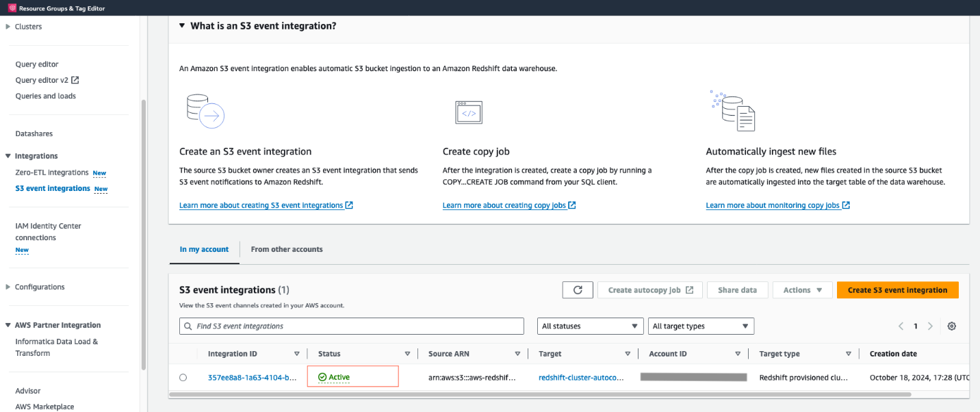The width and height of the screenshot is (980, 412).
Task: Click the Find S3 event integrations search field
Action: click(x=352, y=326)
